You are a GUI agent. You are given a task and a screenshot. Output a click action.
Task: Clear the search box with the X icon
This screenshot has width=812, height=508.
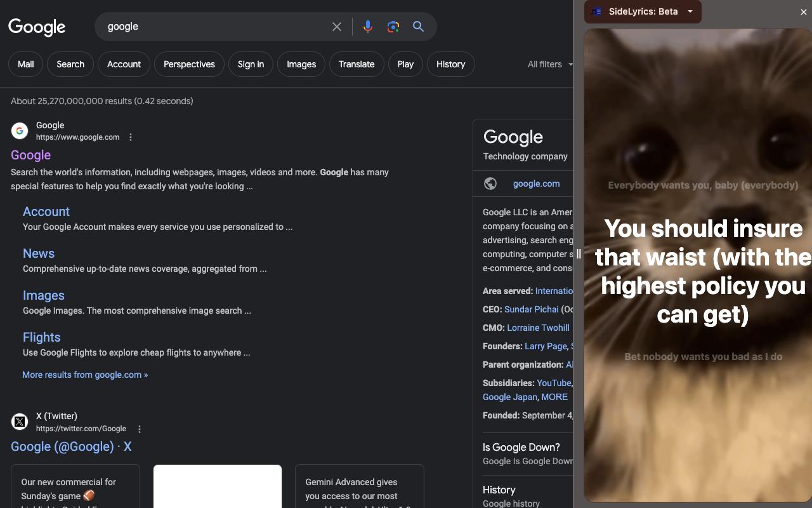pos(337,27)
